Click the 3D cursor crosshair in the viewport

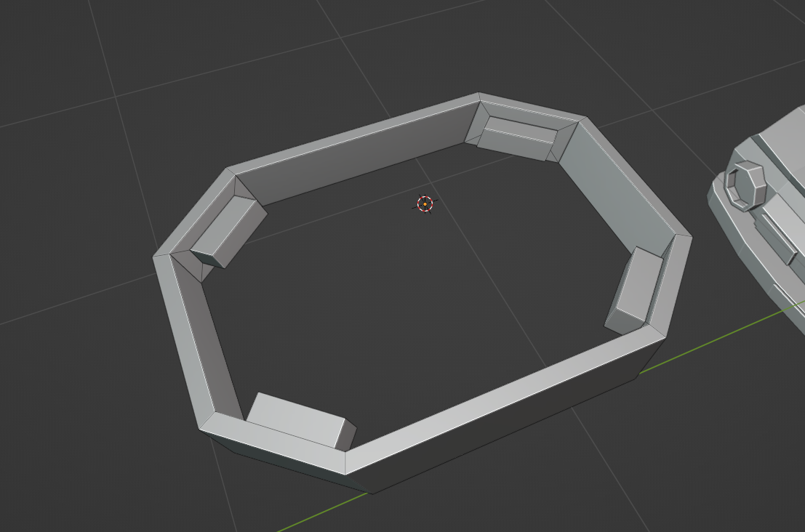425,204
